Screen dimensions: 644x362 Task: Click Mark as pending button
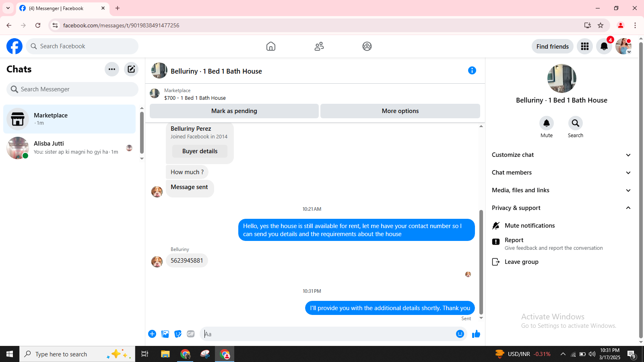coord(234,111)
